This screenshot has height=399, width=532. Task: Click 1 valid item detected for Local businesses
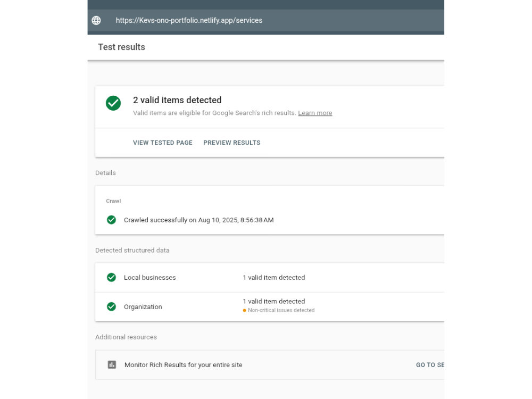pos(274,278)
